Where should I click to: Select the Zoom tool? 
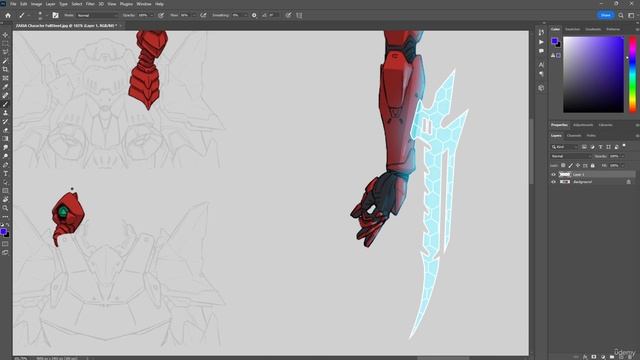coord(5,208)
